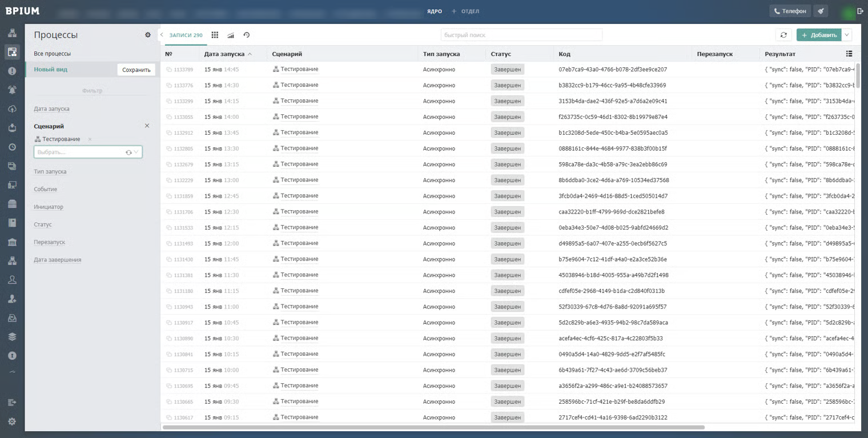The image size is (868, 438).
Task: Click the rocket icon in header
Action: pyautogui.click(x=821, y=11)
